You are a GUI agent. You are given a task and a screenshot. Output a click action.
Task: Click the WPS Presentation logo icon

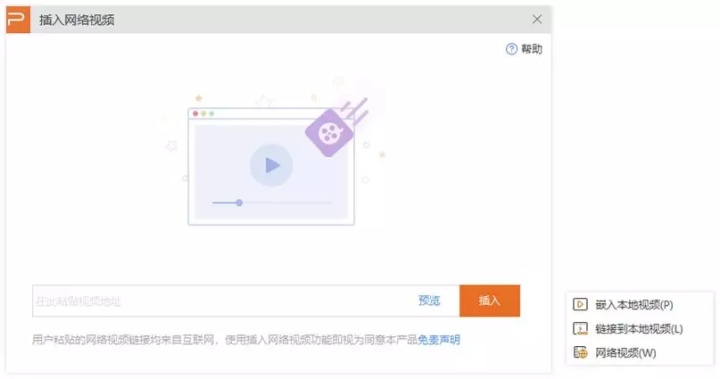click(18, 19)
